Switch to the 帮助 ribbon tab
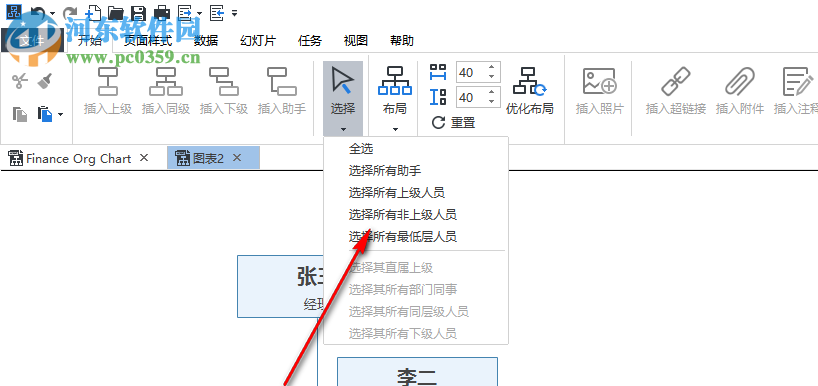Screen dimensions: 818x386 coord(402,41)
